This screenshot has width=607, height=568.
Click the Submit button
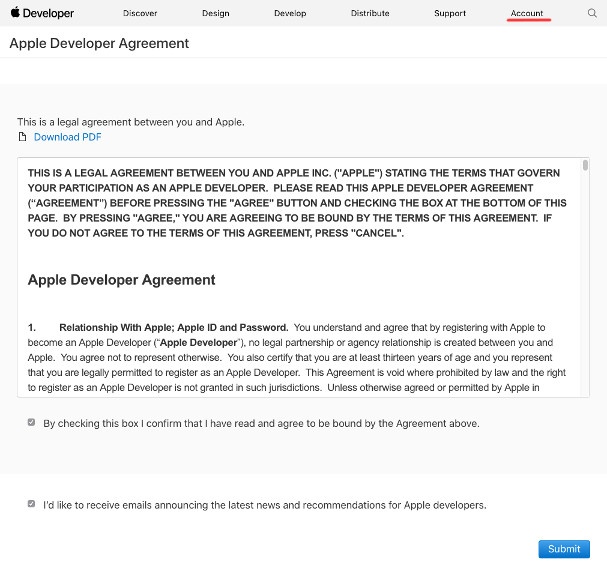564,549
